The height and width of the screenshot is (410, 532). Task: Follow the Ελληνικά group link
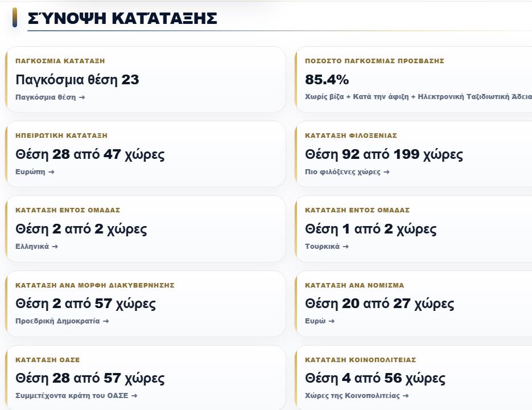[36, 246]
